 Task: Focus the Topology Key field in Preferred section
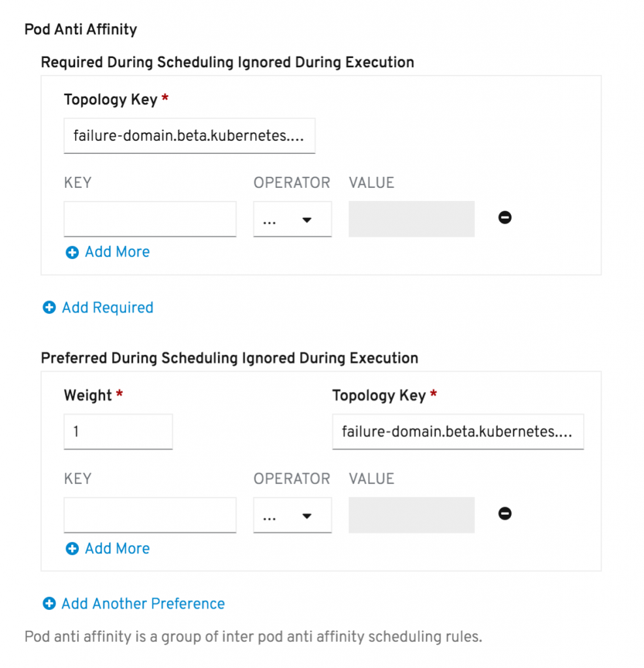click(457, 432)
